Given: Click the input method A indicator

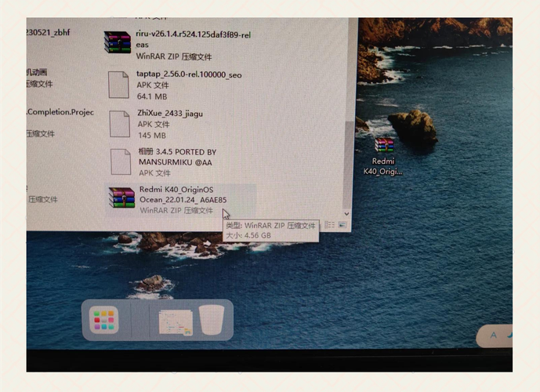Looking at the screenshot, I should [495, 335].
